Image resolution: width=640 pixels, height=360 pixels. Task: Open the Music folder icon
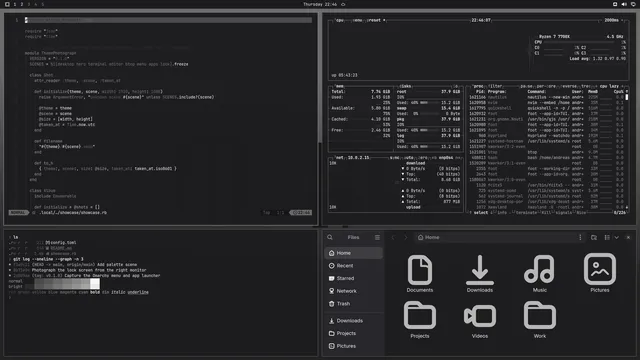click(x=540, y=273)
